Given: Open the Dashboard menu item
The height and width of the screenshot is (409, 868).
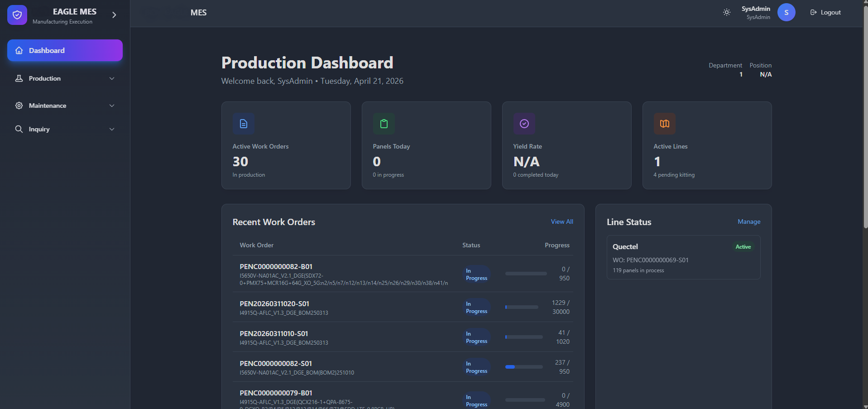Looking at the screenshot, I should click(65, 50).
